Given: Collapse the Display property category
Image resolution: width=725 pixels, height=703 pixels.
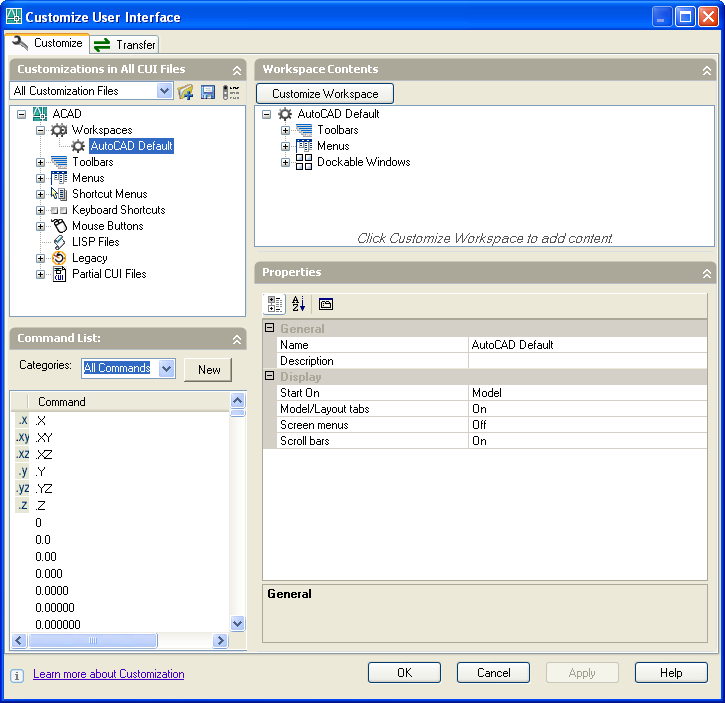Looking at the screenshot, I should coord(270,376).
